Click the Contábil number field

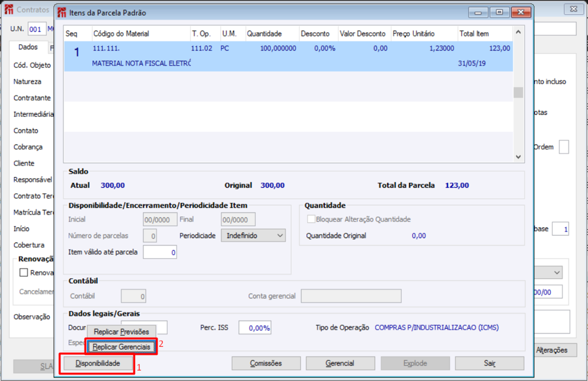point(134,296)
